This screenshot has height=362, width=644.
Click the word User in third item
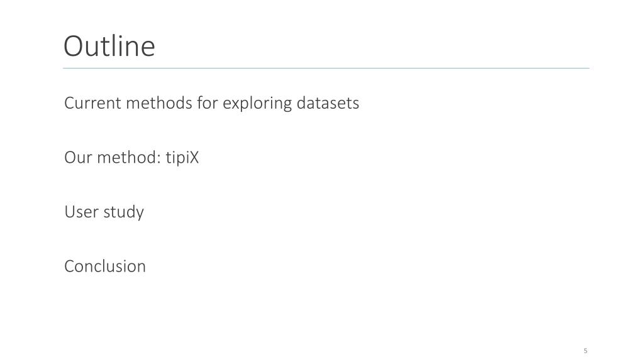pos(81,212)
